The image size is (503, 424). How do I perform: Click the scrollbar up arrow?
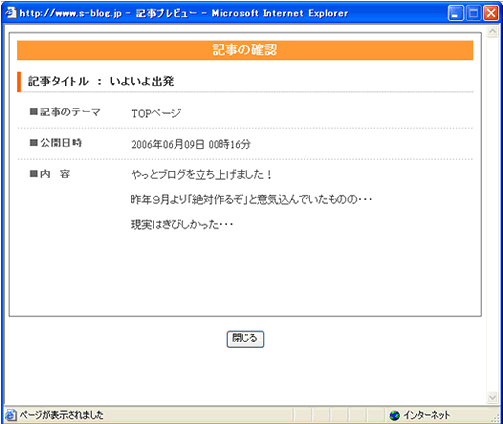coord(492,32)
